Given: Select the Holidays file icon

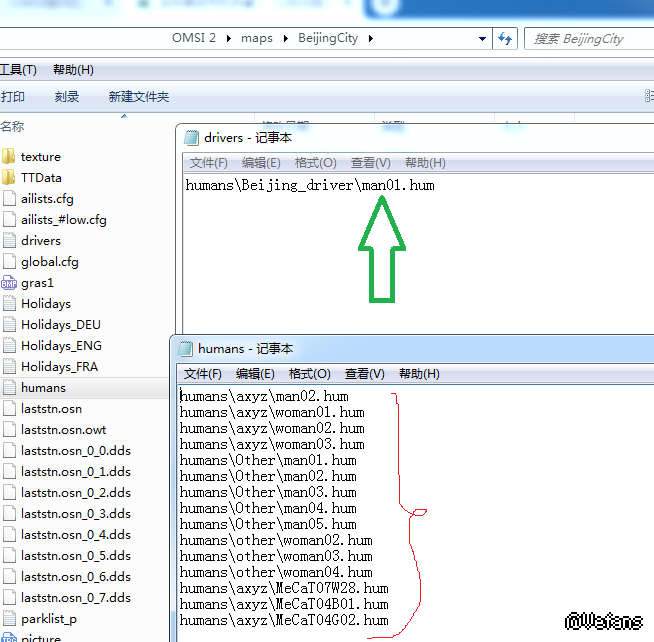Looking at the screenshot, I should coord(9,304).
